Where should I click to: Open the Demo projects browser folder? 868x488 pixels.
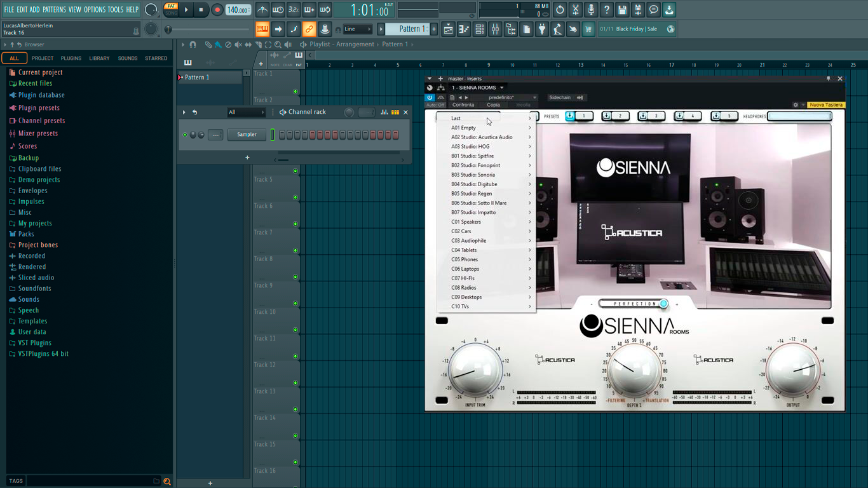39,180
